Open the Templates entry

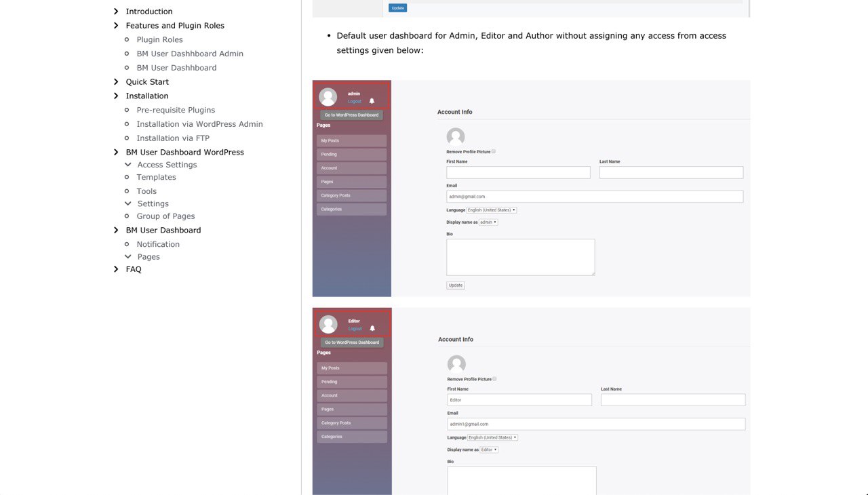(156, 177)
